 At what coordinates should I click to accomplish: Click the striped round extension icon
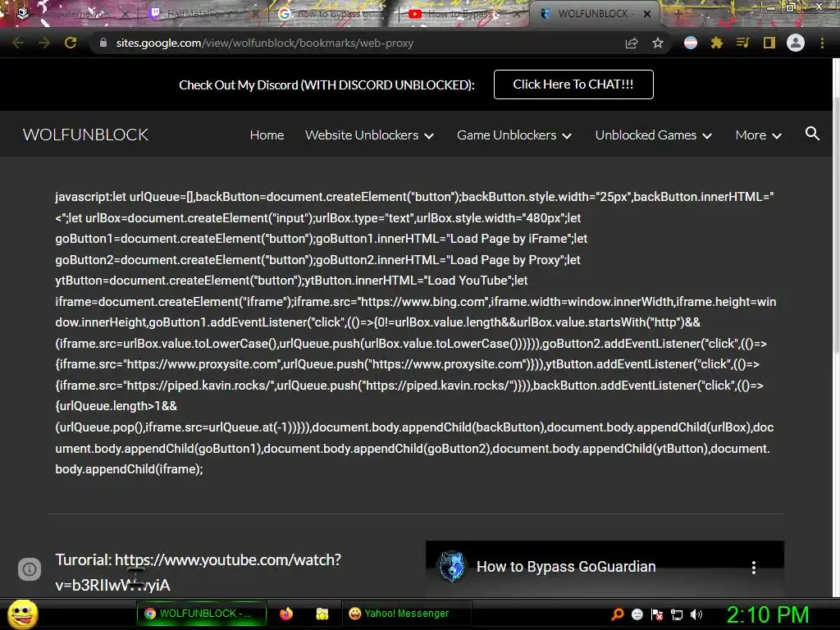(x=691, y=43)
